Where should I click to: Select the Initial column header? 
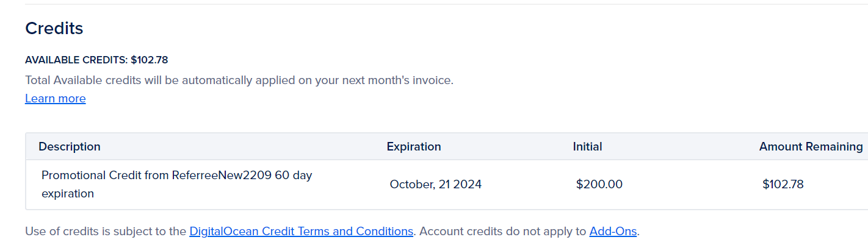[587, 147]
